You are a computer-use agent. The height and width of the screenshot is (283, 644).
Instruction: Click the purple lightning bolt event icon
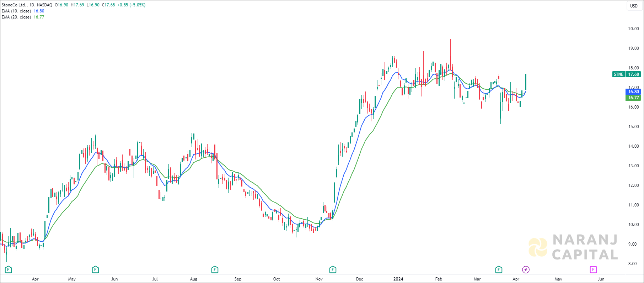(x=526, y=269)
